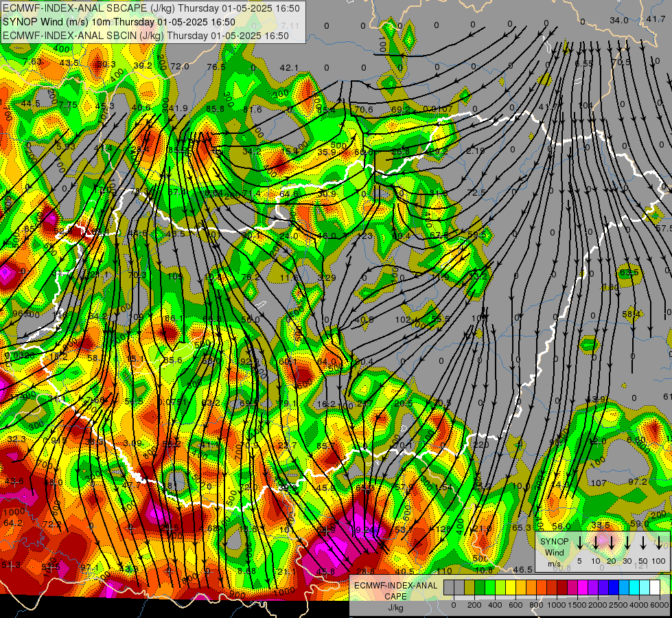The image size is (672, 618).
Task: Click the 6.55 value on the map
Action: click(584, 63)
